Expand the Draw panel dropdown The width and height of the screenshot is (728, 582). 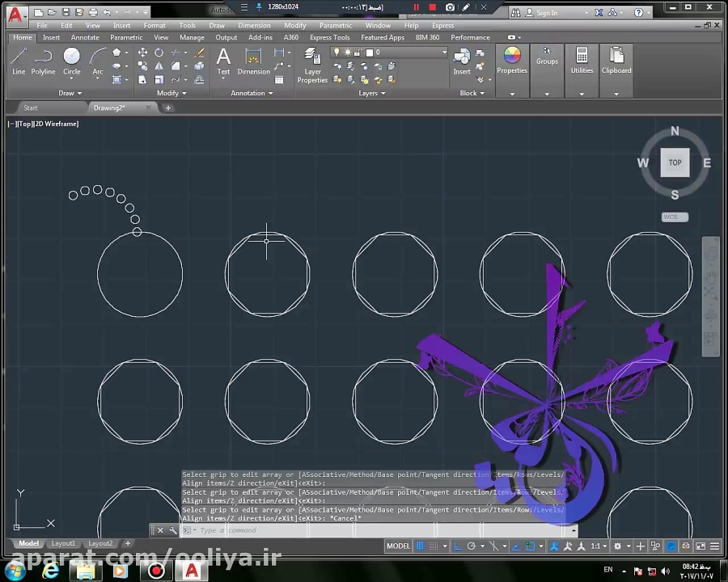coord(70,93)
